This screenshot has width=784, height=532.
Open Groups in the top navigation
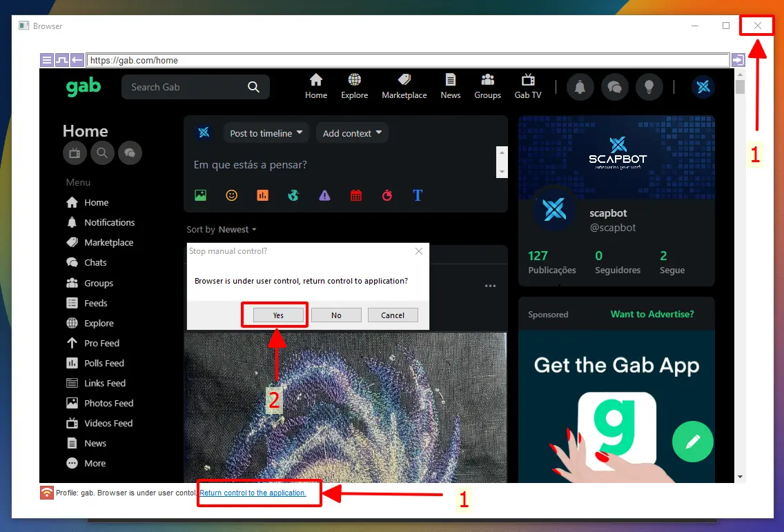(x=487, y=86)
